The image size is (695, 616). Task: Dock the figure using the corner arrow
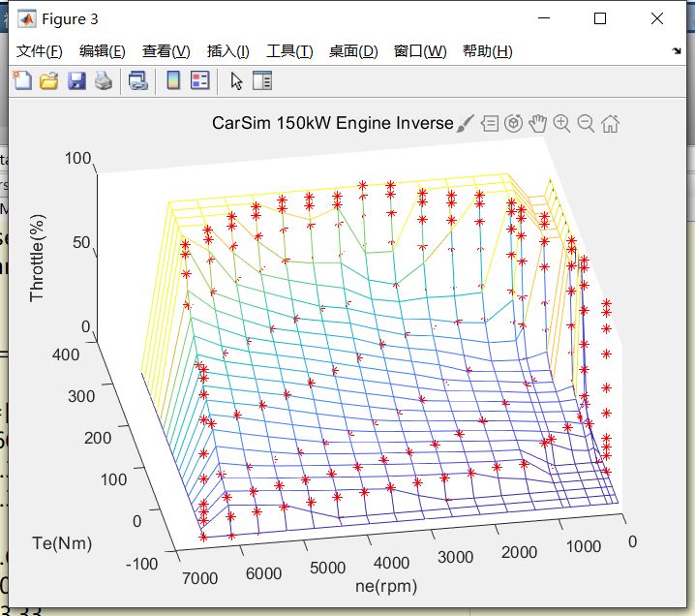pyautogui.click(x=677, y=51)
